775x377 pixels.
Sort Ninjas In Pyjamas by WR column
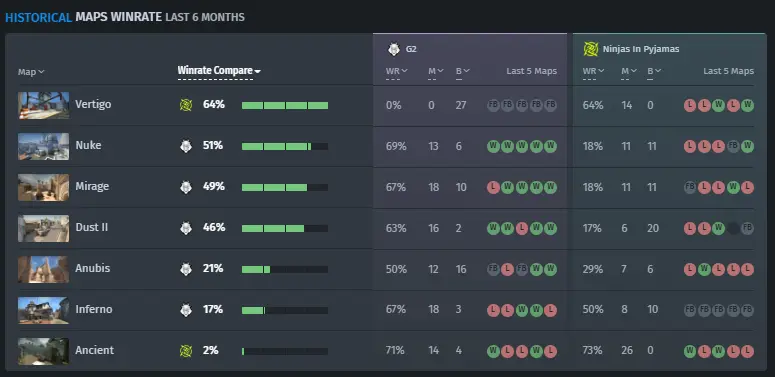coord(593,71)
